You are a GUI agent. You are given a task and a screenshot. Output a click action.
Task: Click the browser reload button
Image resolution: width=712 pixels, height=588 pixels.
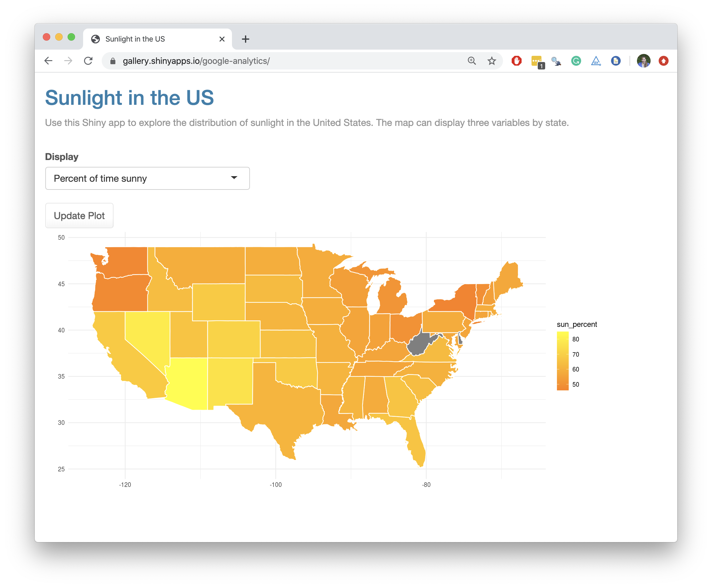(x=88, y=61)
